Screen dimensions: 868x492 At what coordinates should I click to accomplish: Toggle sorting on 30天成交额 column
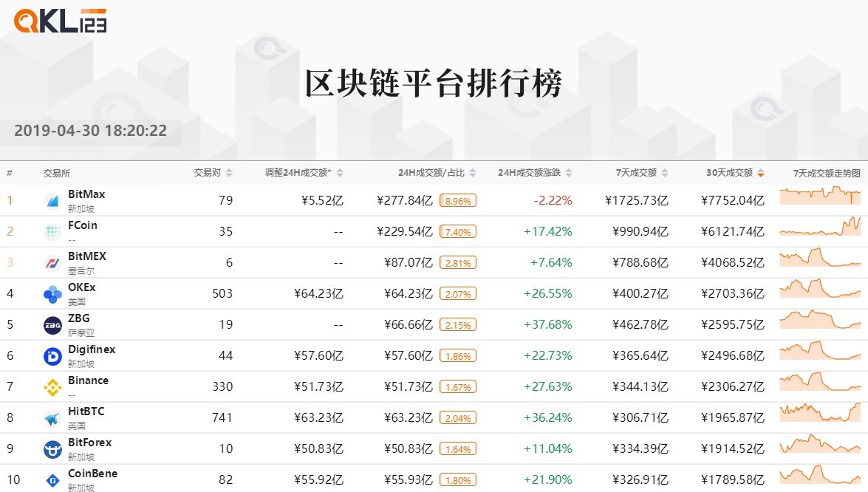click(761, 171)
